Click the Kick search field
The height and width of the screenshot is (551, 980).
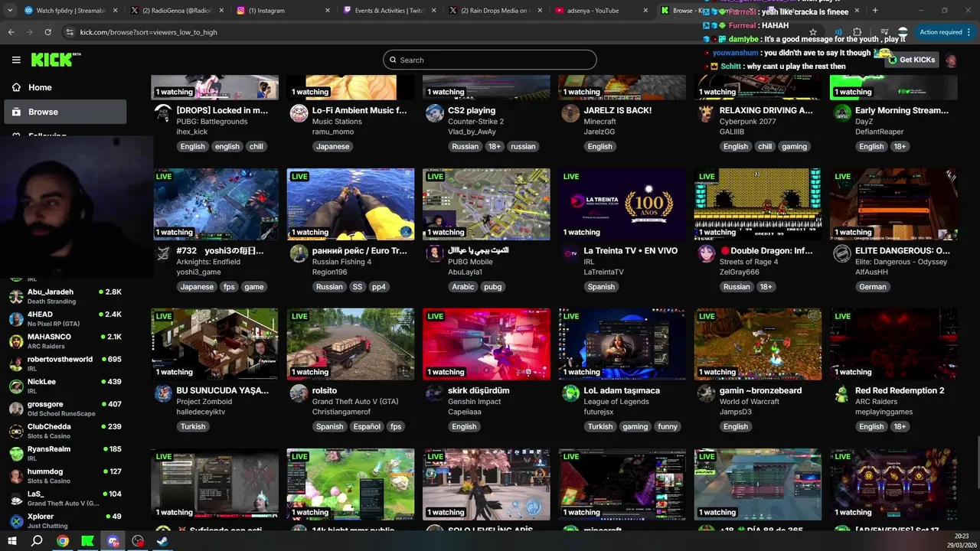490,60
